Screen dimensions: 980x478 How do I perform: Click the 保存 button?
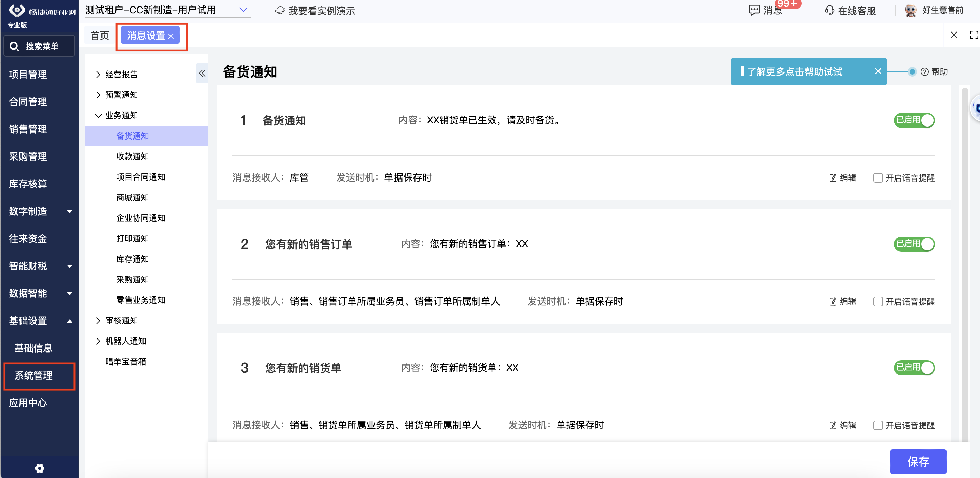coord(918,461)
